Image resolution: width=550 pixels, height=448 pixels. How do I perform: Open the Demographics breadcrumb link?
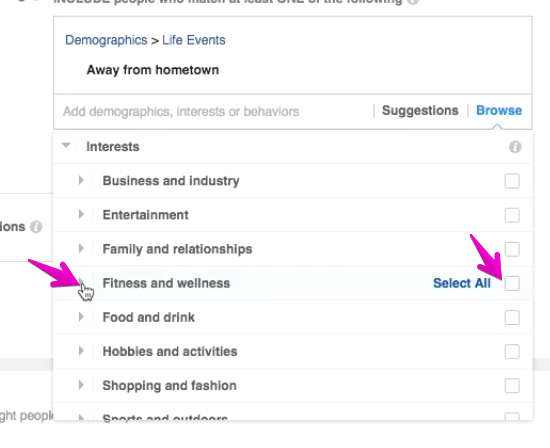[106, 40]
